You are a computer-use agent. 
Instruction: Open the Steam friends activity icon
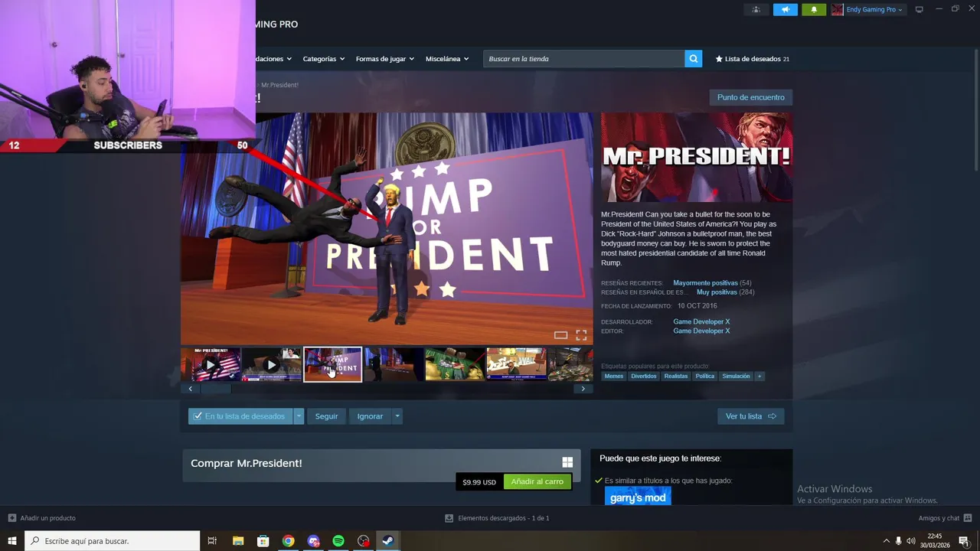[756, 9]
